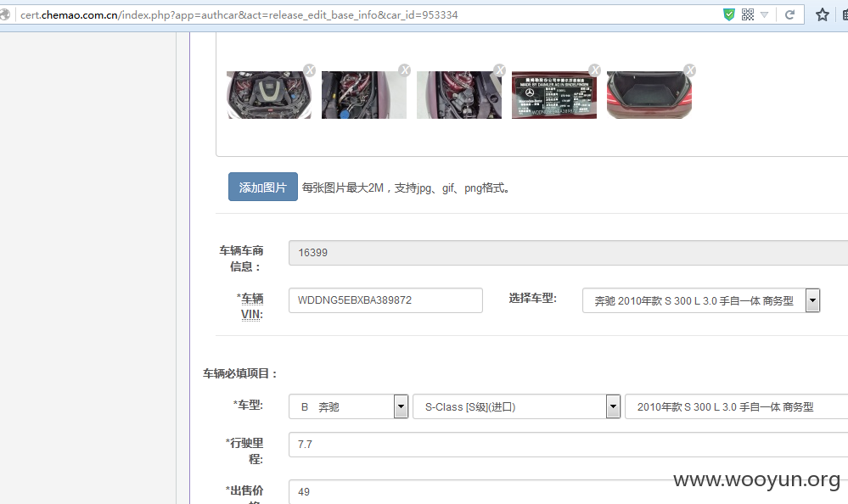The image size is (848, 504).
Task: Remove the third car photo via its X
Action: click(500, 70)
